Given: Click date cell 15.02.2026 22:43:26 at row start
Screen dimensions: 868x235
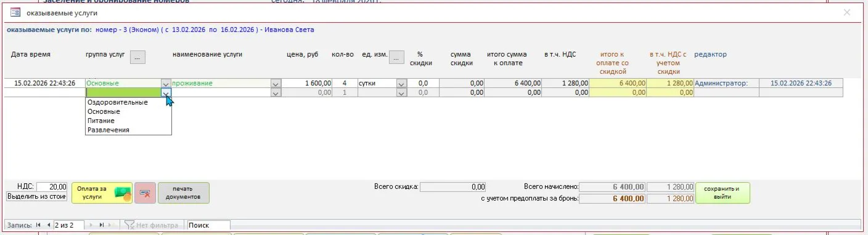Looking at the screenshot, I should 44,83.
